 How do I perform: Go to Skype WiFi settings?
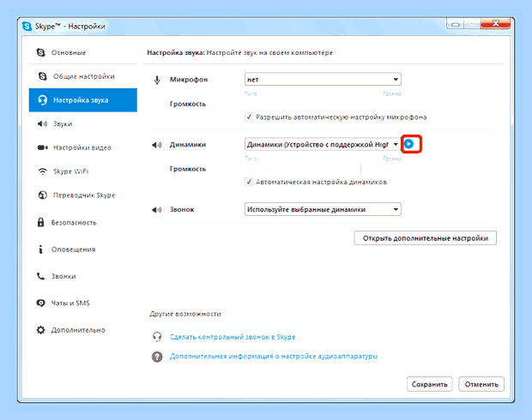coord(82,171)
